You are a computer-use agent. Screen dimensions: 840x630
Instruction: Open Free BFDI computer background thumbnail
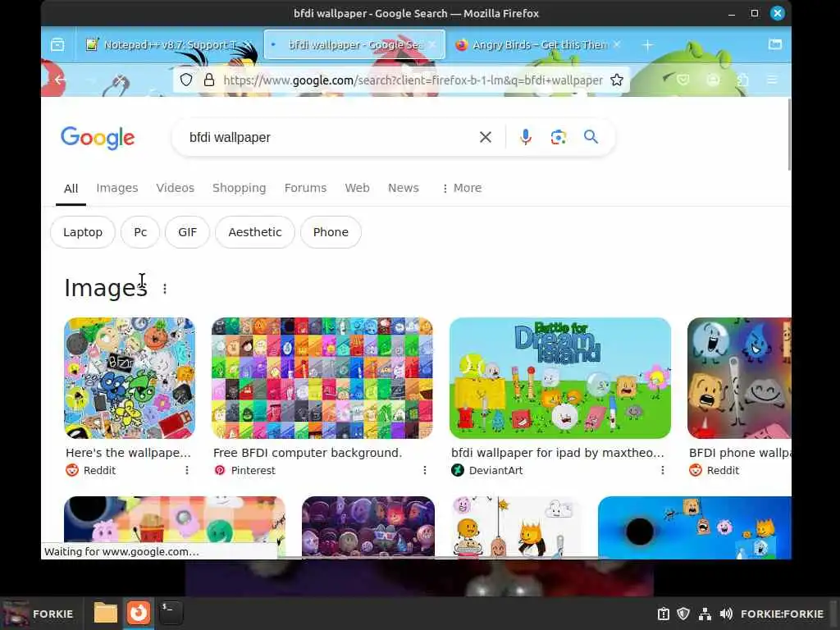322,378
